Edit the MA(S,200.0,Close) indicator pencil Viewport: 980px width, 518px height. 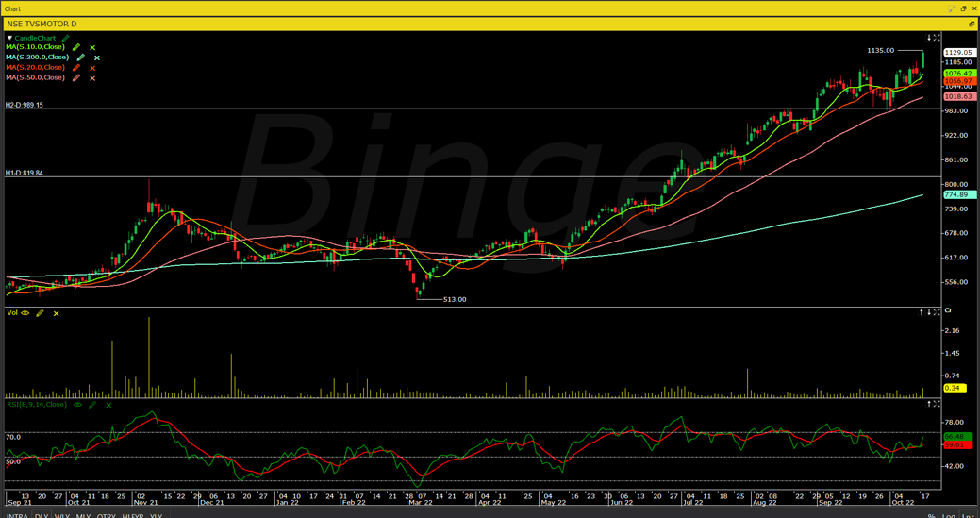(x=80, y=58)
